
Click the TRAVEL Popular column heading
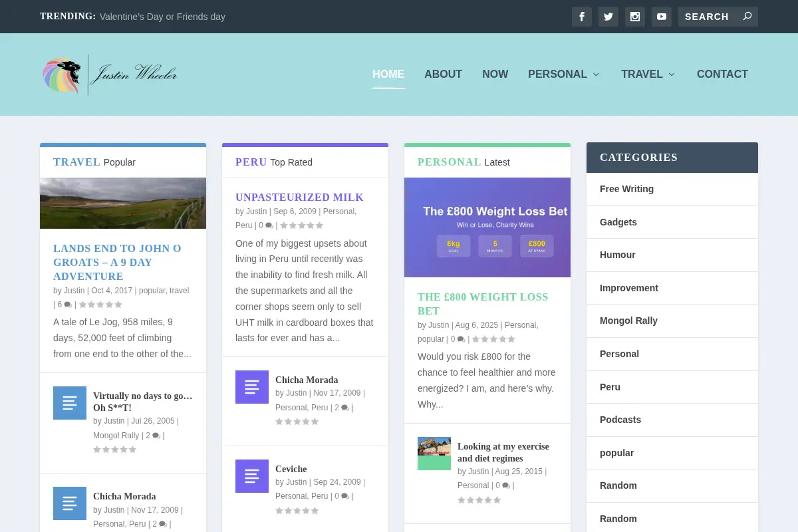(94, 162)
